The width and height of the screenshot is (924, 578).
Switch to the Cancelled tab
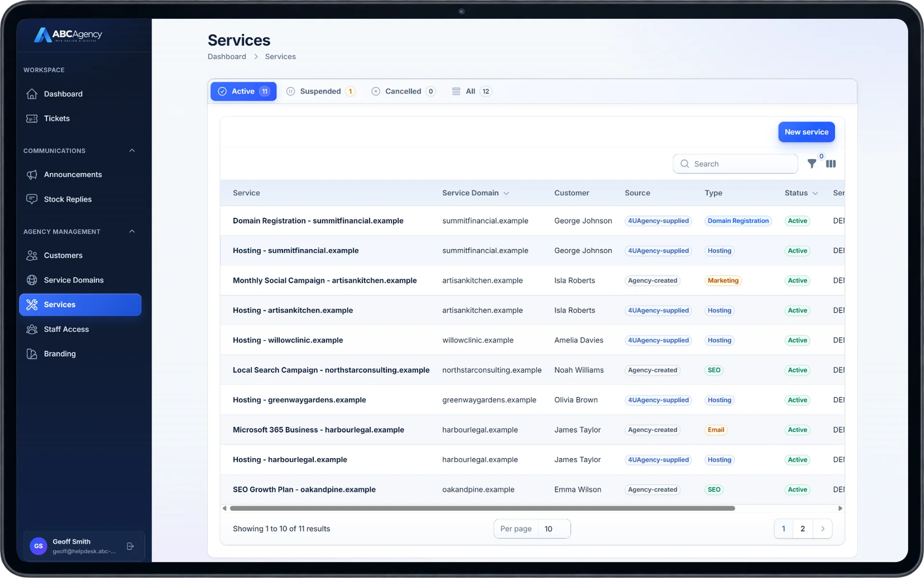[403, 92]
